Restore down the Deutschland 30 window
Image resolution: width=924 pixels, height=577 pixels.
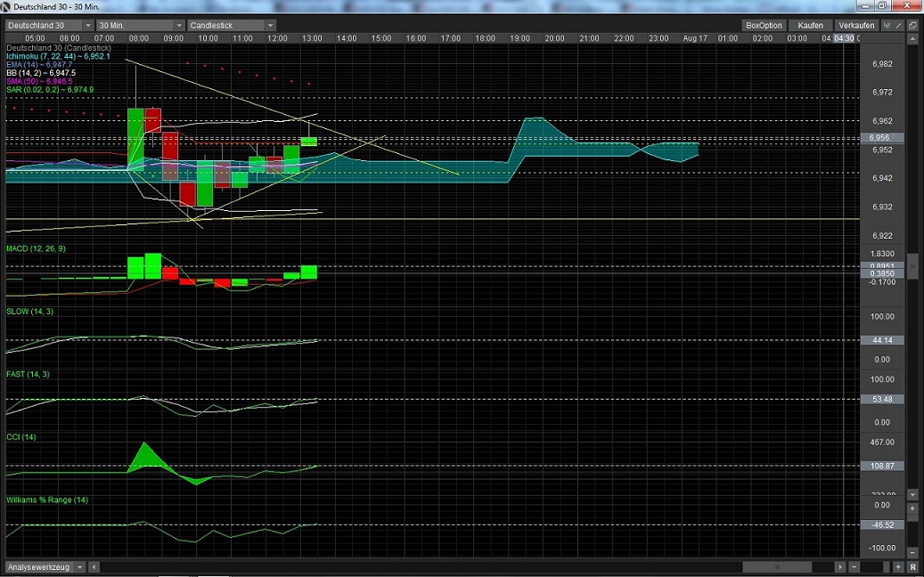[882, 6]
